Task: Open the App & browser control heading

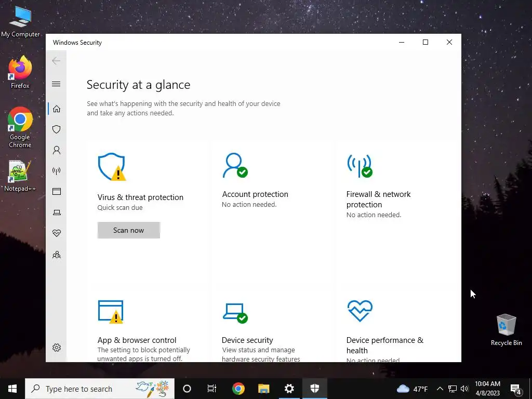Action: 137,340
